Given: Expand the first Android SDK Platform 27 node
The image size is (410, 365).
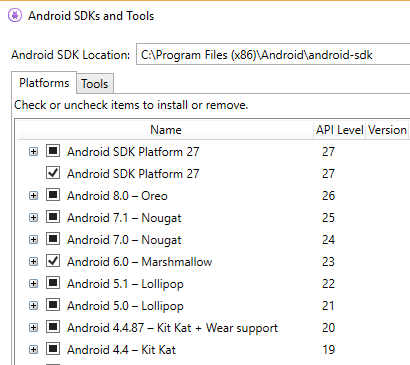Looking at the screenshot, I should pyautogui.click(x=33, y=152).
